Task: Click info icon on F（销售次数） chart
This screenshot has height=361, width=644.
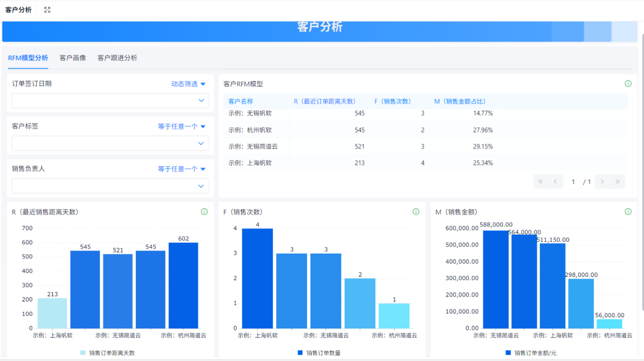Action: tap(415, 212)
